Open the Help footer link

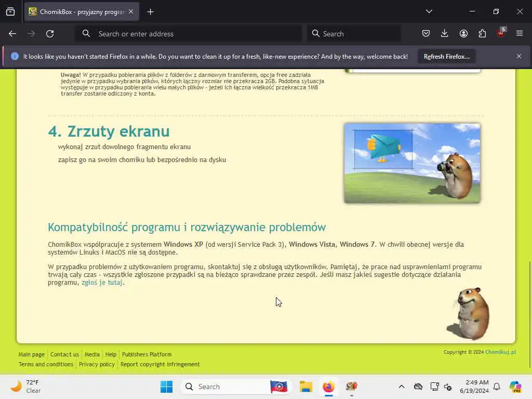click(x=111, y=354)
